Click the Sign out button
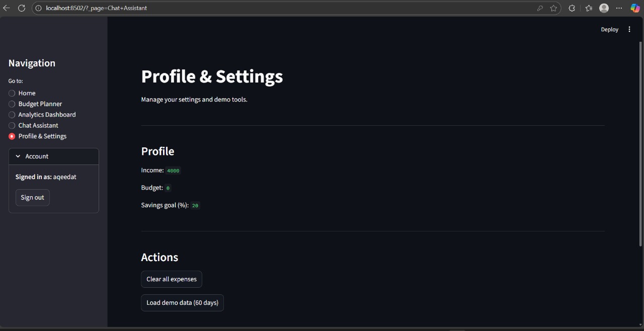The height and width of the screenshot is (331, 644). tap(33, 198)
